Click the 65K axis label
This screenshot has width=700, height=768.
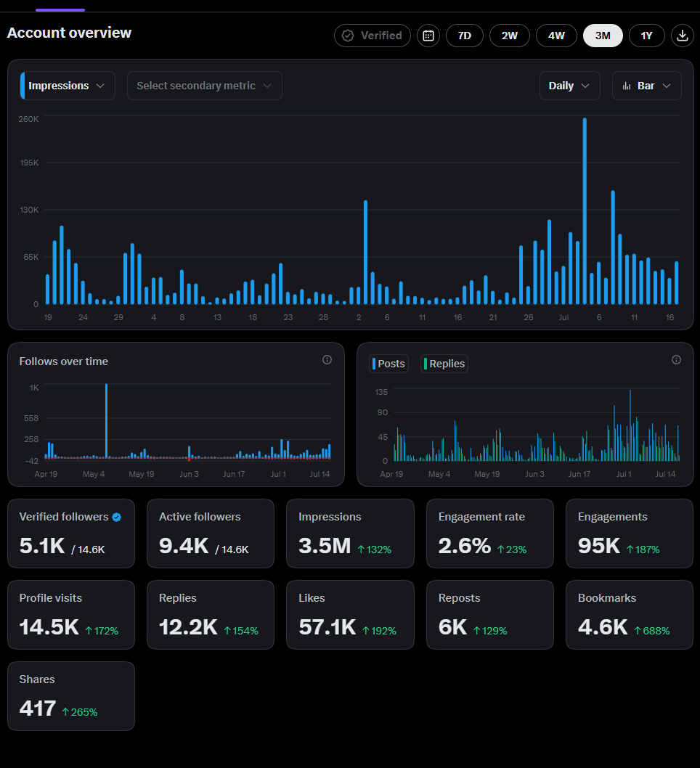30,257
